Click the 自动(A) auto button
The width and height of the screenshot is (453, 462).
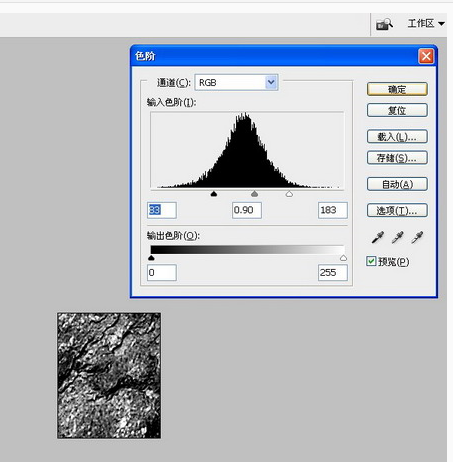click(x=397, y=184)
